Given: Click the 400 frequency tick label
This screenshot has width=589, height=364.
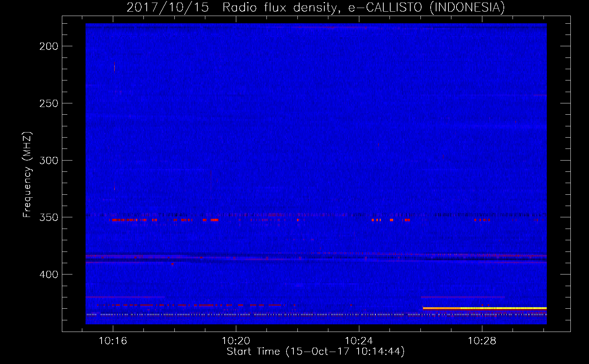Looking at the screenshot, I should 49,274.
